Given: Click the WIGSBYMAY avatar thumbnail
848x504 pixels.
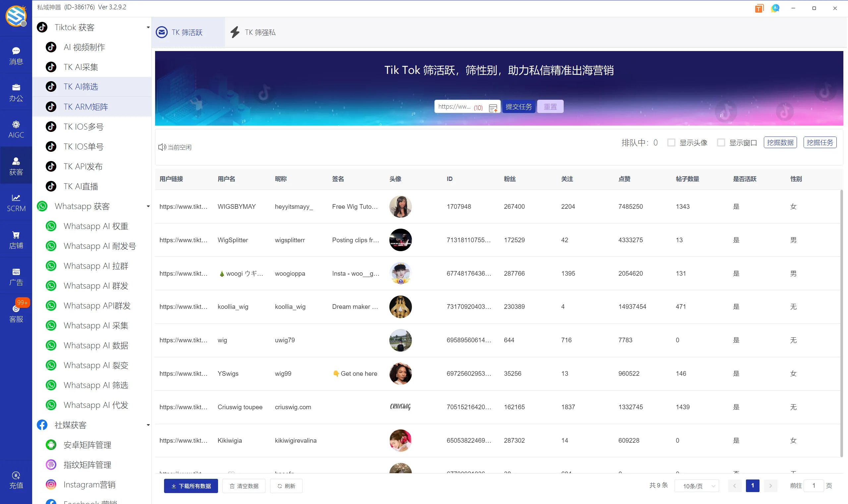Looking at the screenshot, I should click(400, 206).
